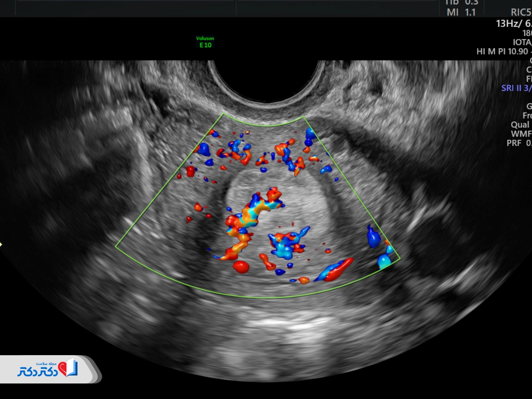Click the HI M PI 10.90 setting
532x399 pixels.
click(x=503, y=51)
